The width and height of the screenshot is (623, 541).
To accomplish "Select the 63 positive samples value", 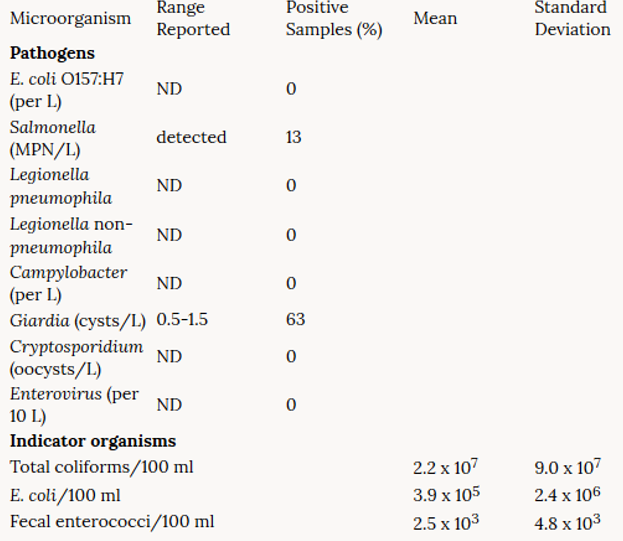I will pyautogui.click(x=295, y=320).
